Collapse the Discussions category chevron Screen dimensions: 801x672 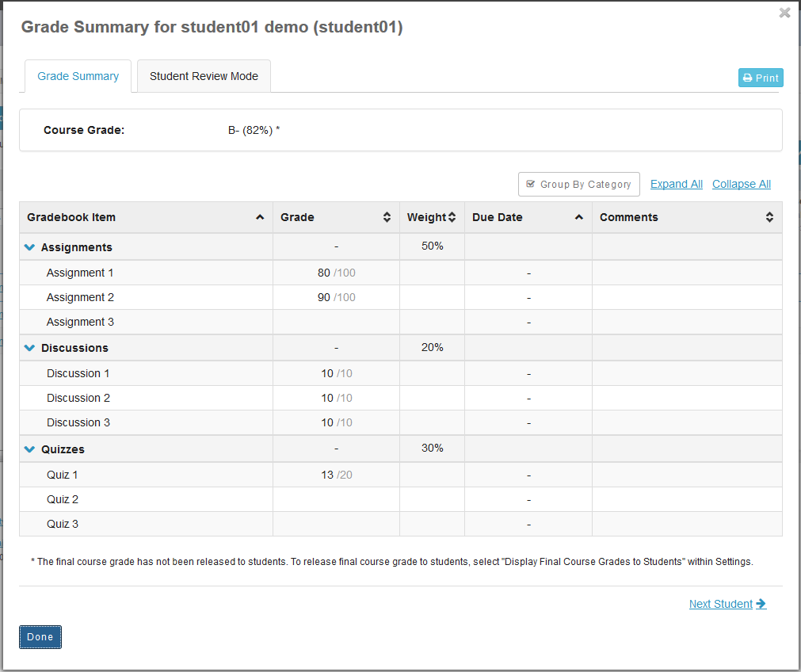tap(29, 348)
